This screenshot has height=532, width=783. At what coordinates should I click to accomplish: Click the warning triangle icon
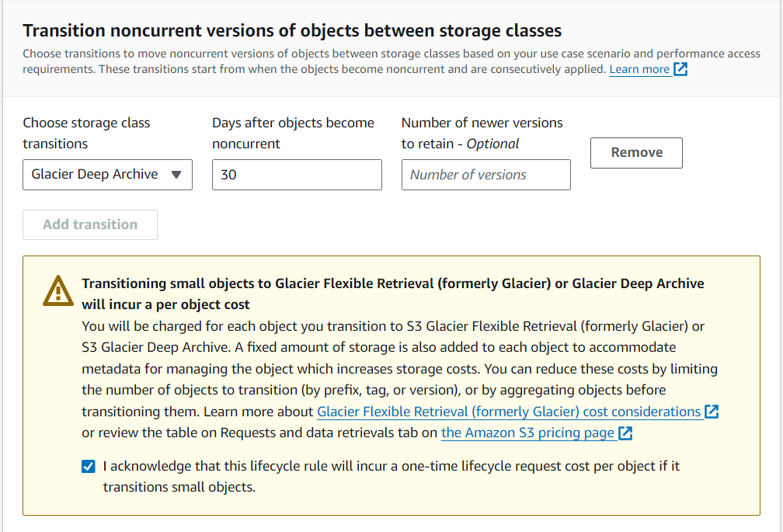58,291
